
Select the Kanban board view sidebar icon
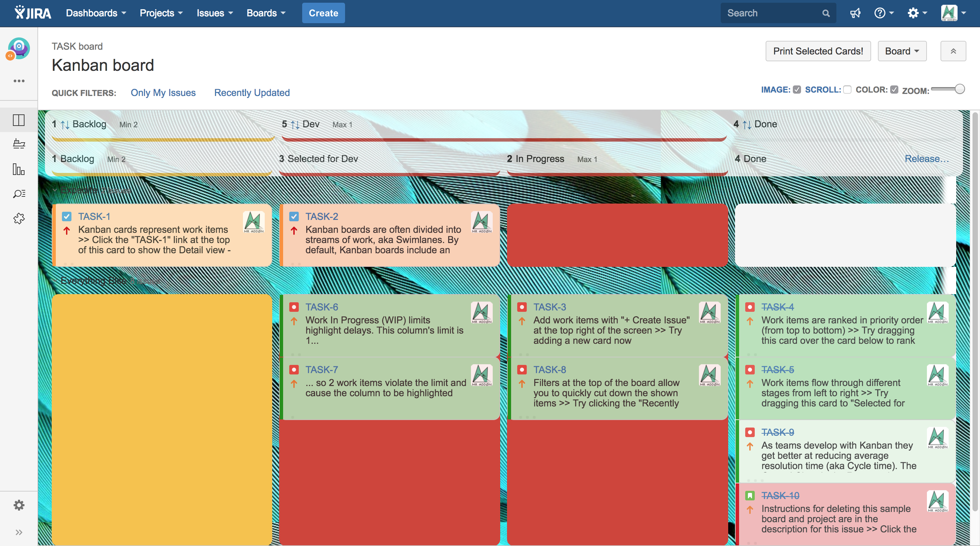pyautogui.click(x=19, y=120)
